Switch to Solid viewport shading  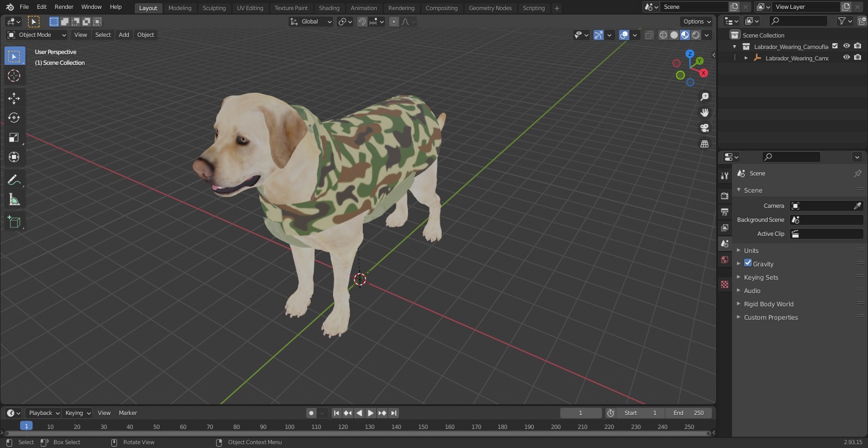coord(674,35)
